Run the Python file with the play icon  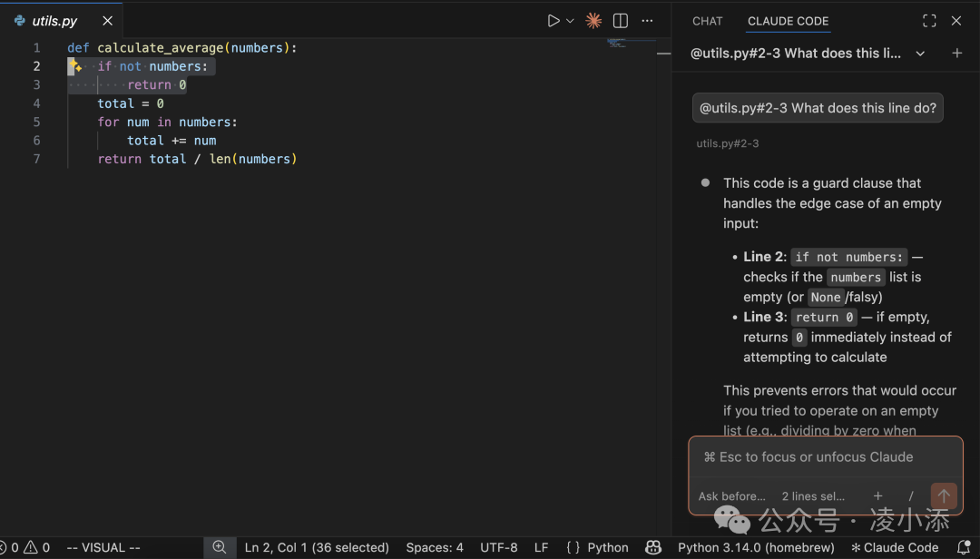click(554, 20)
